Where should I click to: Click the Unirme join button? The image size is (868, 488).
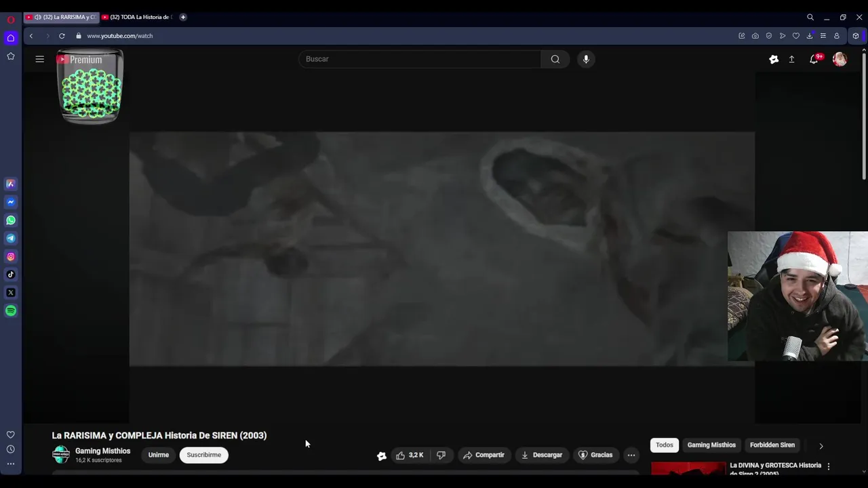(x=159, y=455)
